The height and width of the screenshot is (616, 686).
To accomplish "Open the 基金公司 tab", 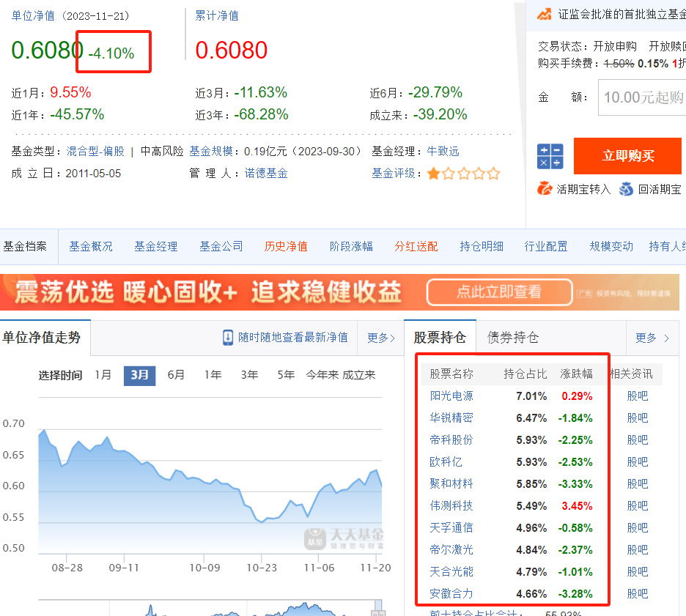I will 221,247.
